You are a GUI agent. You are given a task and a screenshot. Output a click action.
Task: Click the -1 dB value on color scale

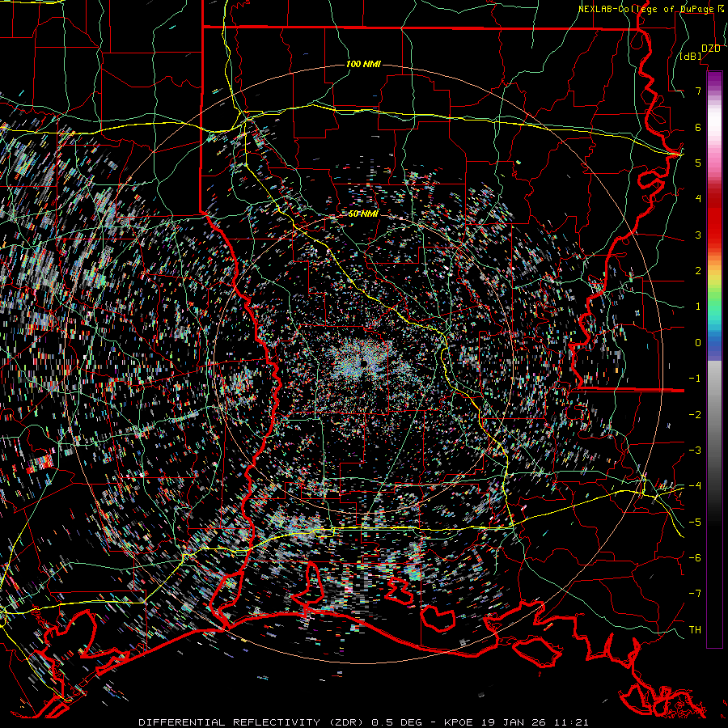695,379
